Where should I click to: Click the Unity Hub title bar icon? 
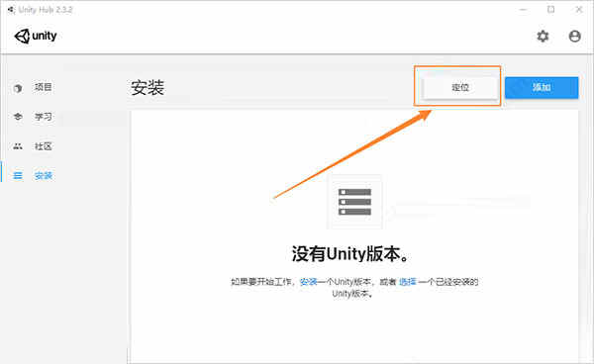(11, 10)
